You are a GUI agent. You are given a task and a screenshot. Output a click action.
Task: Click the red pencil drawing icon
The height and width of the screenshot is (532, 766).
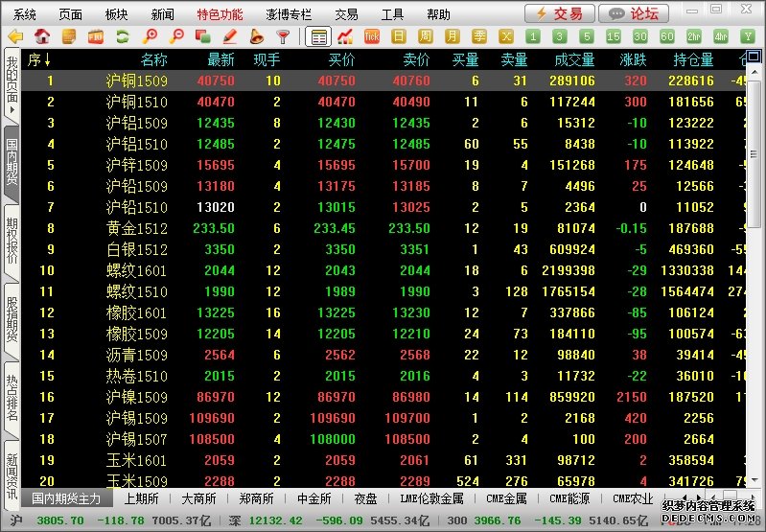[x=229, y=36]
